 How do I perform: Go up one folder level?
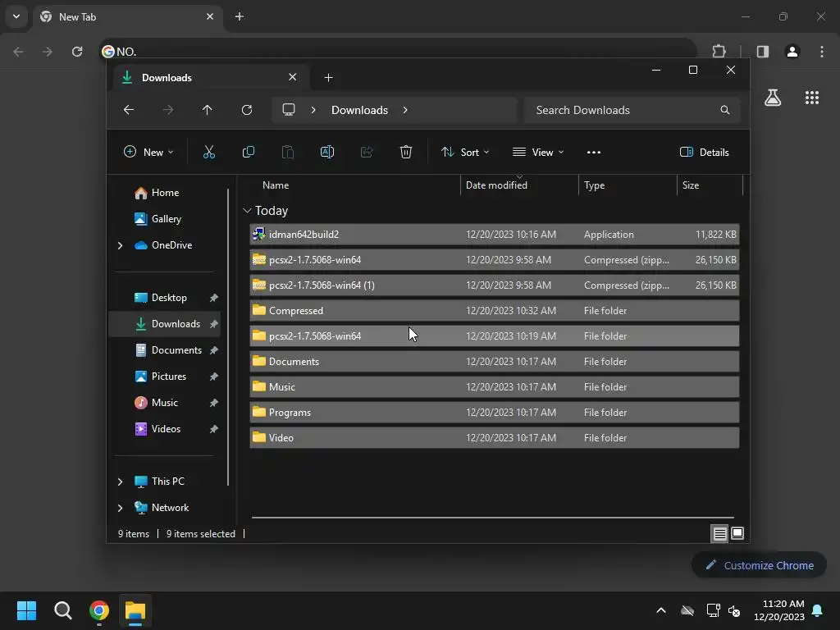[x=208, y=110]
